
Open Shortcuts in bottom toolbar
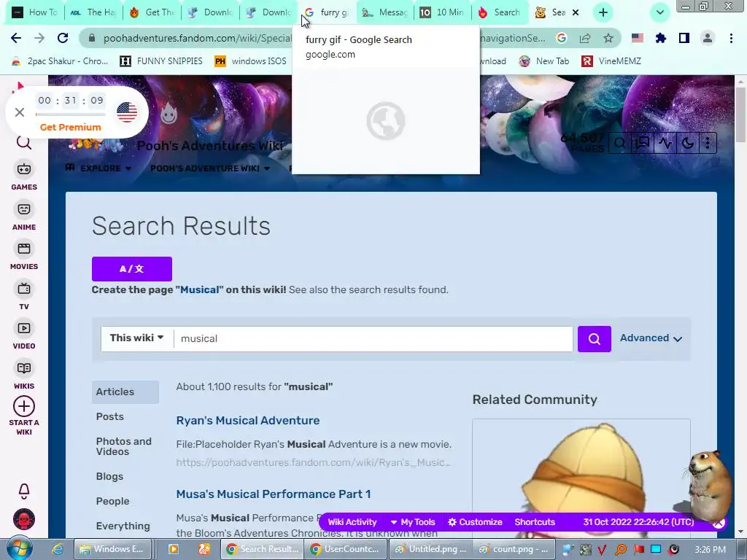click(x=535, y=522)
